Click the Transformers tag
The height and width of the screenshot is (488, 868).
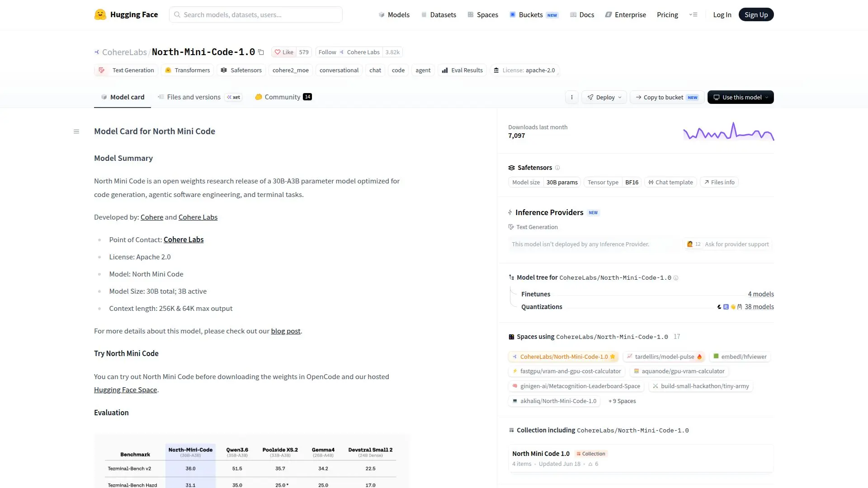click(188, 70)
